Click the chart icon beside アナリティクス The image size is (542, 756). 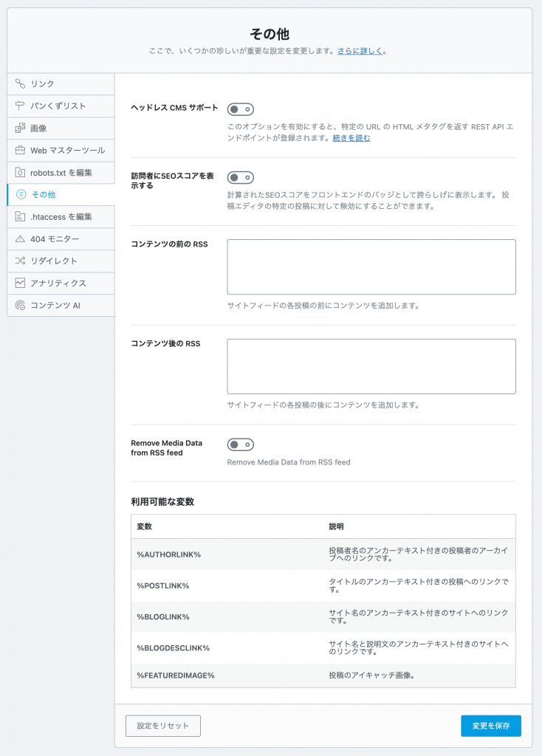20,283
